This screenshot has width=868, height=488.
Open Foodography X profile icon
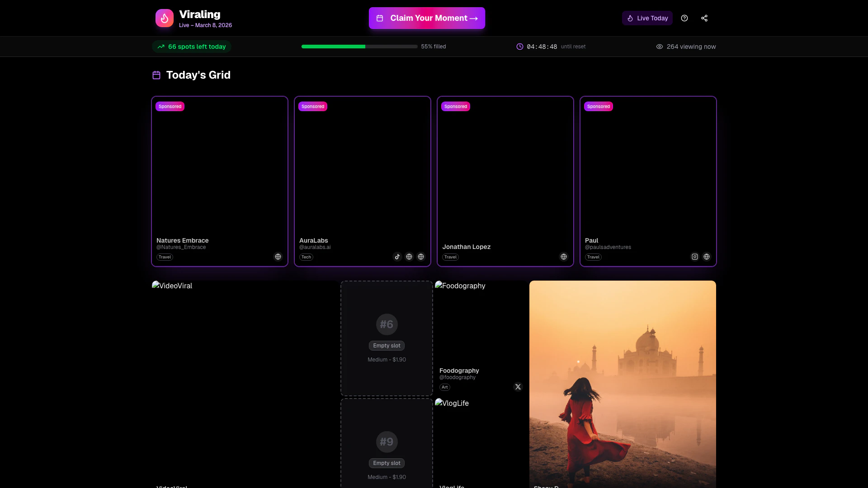coord(518,387)
